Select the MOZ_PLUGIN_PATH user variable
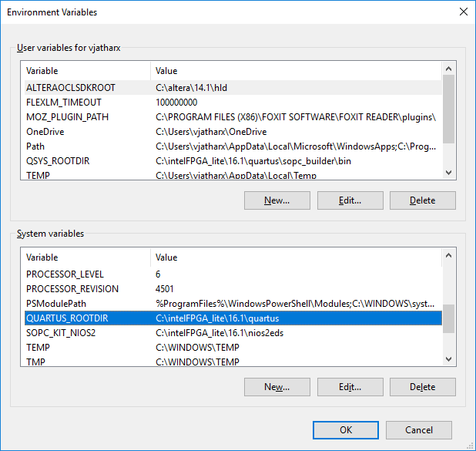The width and height of the screenshot is (476, 451). [x=67, y=117]
